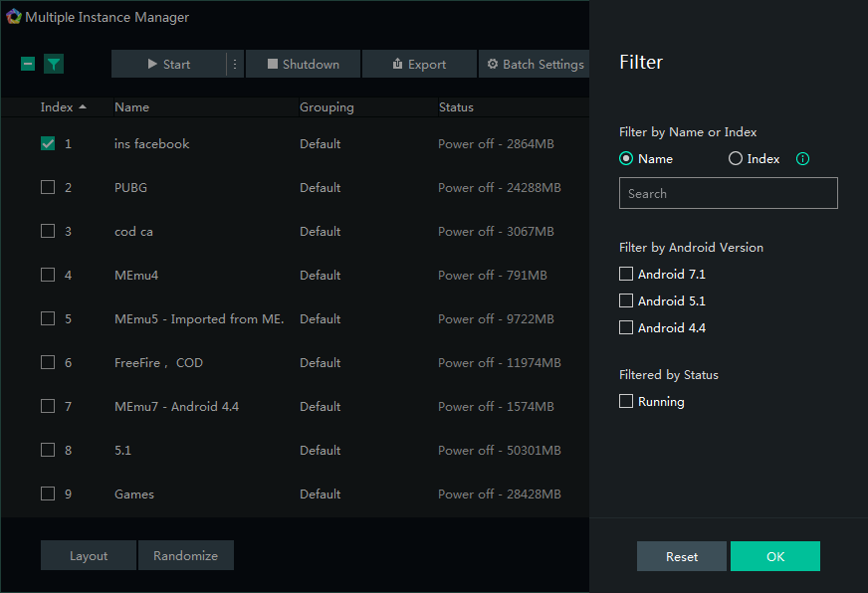Start the selected instances
Viewport: 868px width, 593px height.
(168, 64)
